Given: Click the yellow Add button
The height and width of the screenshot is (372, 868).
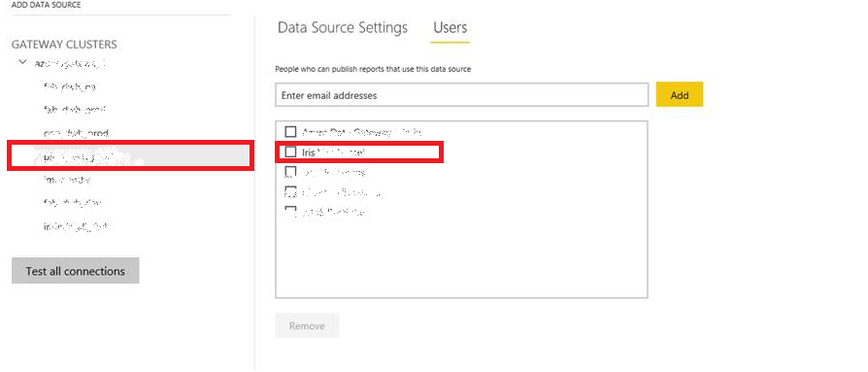Looking at the screenshot, I should coord(680,94).
